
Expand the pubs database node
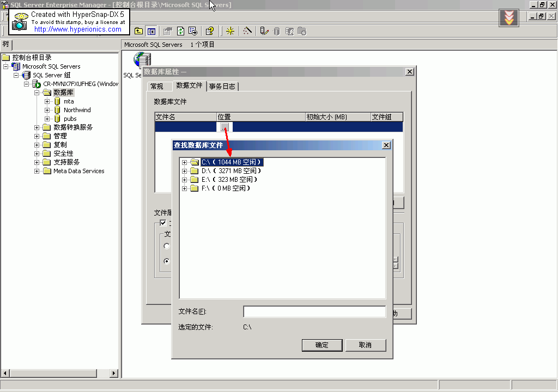tap(47, 119)
